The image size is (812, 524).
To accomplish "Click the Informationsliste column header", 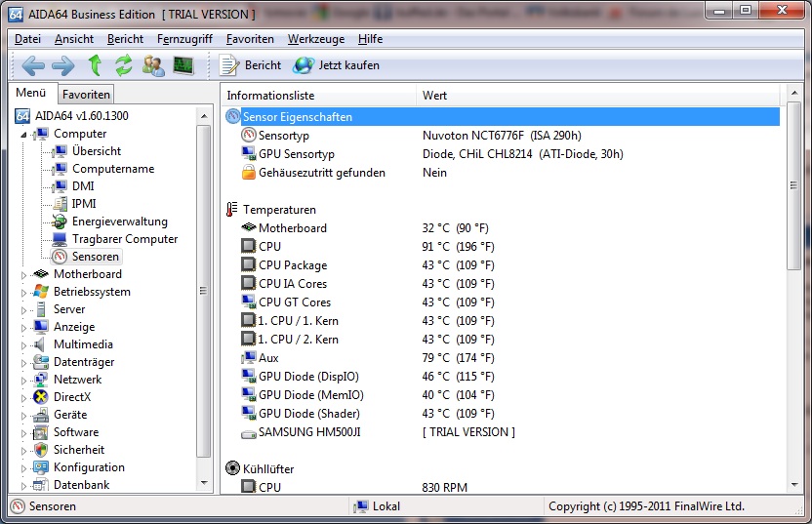I will click(x=318, y=96).
